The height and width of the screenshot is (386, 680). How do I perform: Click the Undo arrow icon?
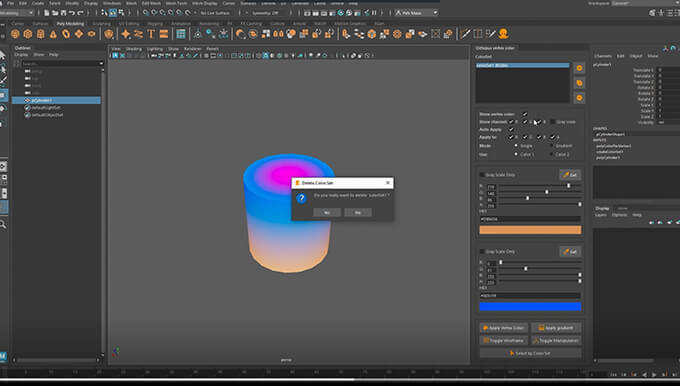(x=72, y=13)
